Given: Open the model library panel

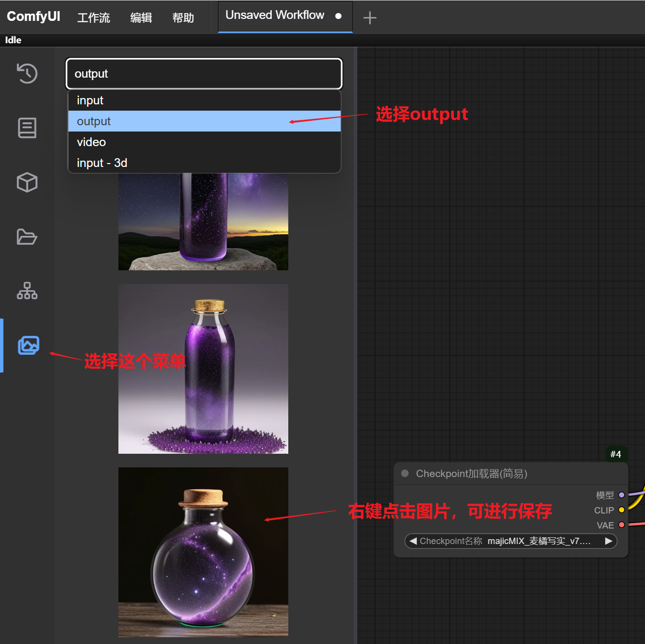Looking at the screenshot, I should (x=27, y=182).
